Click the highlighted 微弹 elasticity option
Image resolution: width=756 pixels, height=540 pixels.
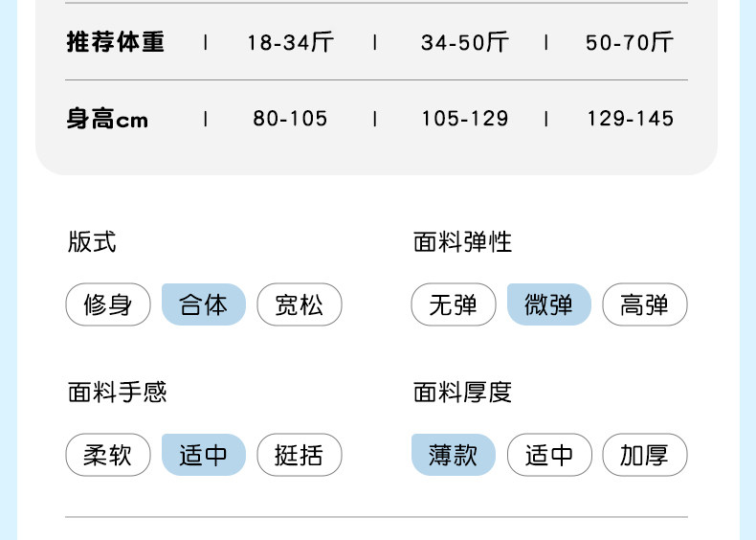549,304
